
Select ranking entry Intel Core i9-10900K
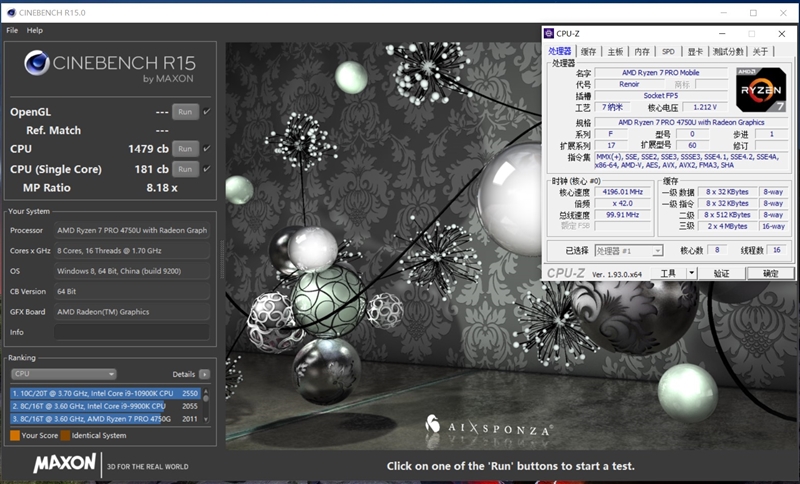click(105, 393)
